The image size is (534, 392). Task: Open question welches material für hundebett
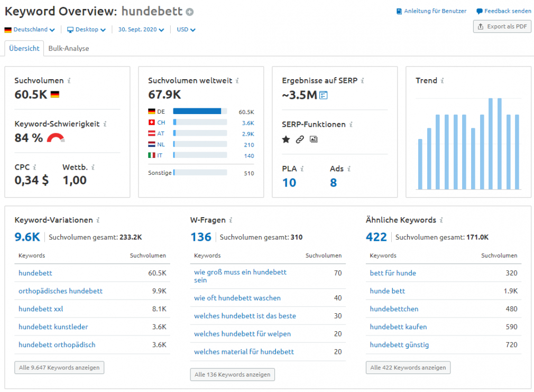click(244, 352)
